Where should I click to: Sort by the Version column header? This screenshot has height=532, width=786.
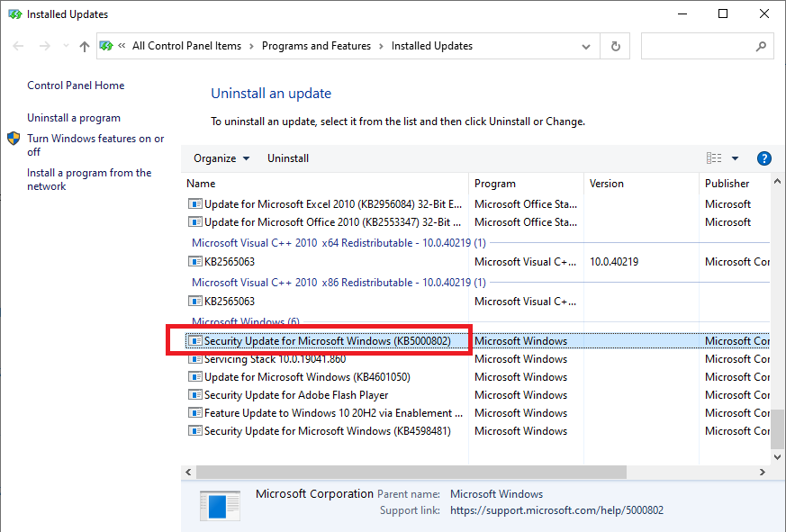pos(642,184)
